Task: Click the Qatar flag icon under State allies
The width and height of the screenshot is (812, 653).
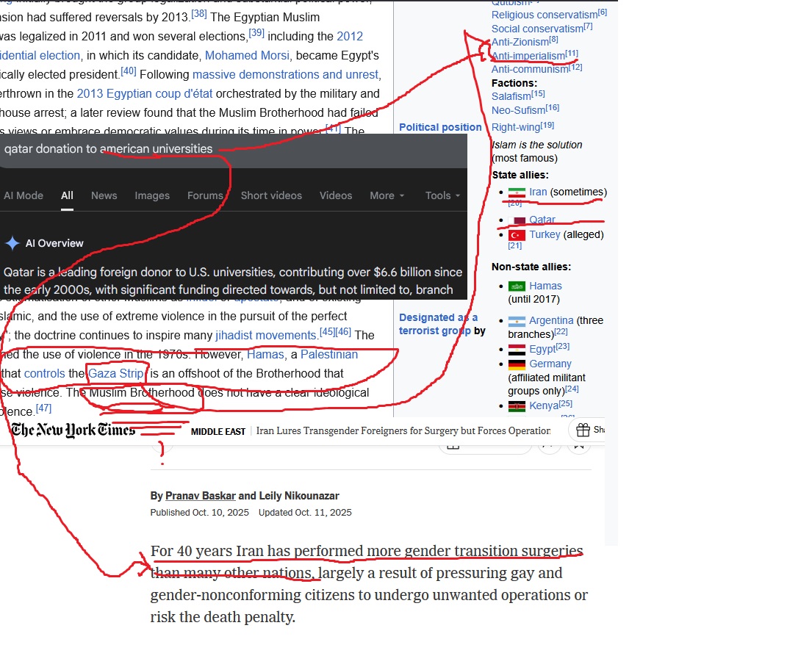Action: click(517, 220)
